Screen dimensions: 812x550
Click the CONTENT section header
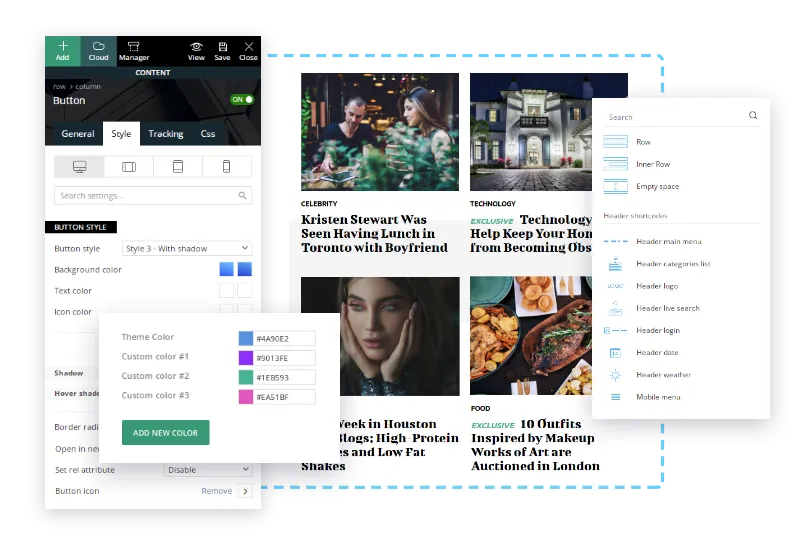coord(153,73)
